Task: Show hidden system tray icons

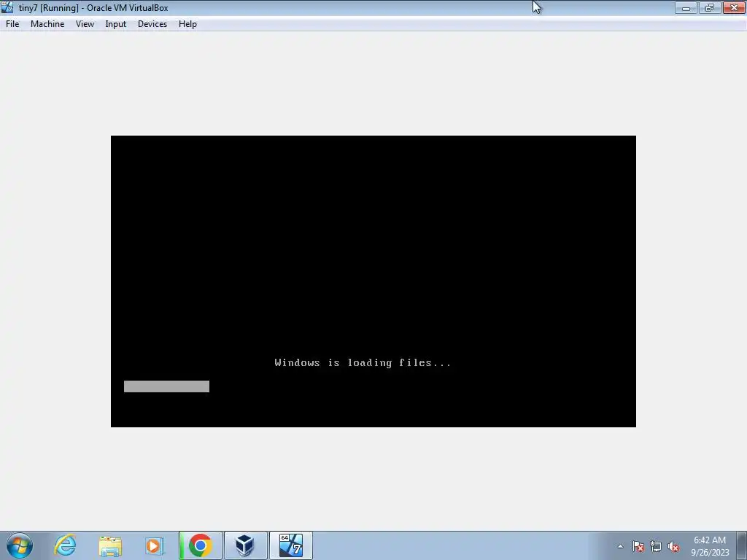Action: click(620, 546)
